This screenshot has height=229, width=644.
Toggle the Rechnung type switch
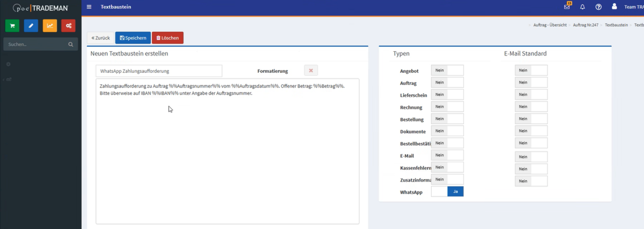click(447, 107)
